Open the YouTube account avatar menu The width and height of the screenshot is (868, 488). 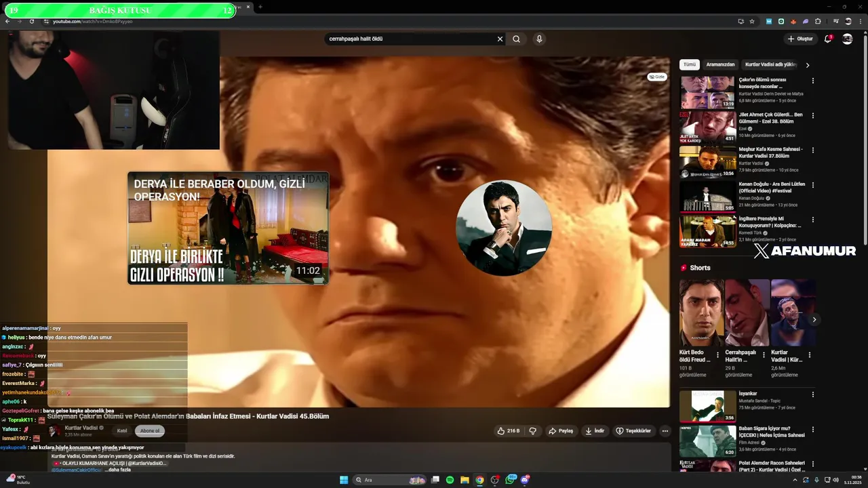coord(847,39)
